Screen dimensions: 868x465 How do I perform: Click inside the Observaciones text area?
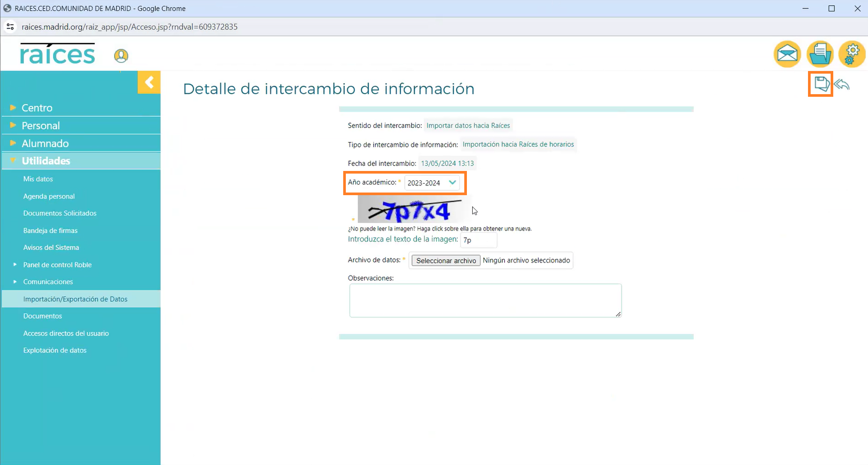[x=485, y=300]
